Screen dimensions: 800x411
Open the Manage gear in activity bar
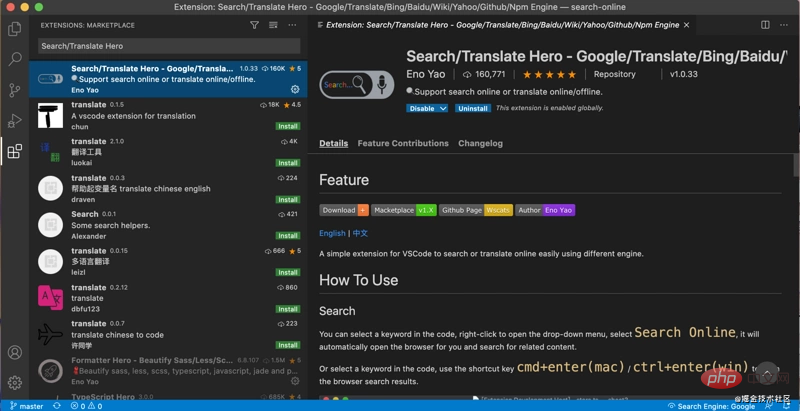(x=15, y=382)
